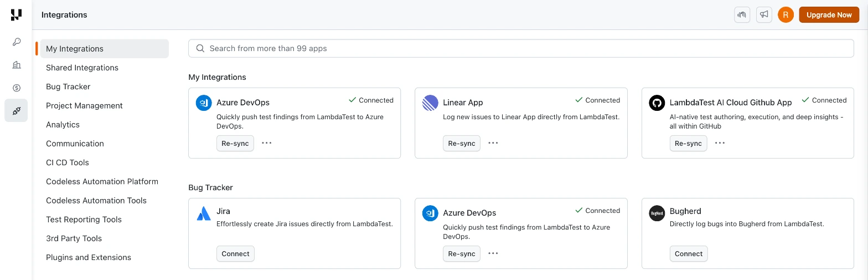Select the integrations plug icon in sidebar

click(x=16, y=111)
